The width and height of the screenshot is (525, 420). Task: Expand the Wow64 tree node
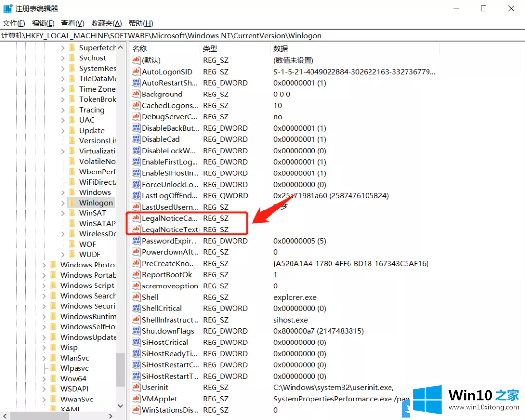pyautogui.click(x=44, y=379)
